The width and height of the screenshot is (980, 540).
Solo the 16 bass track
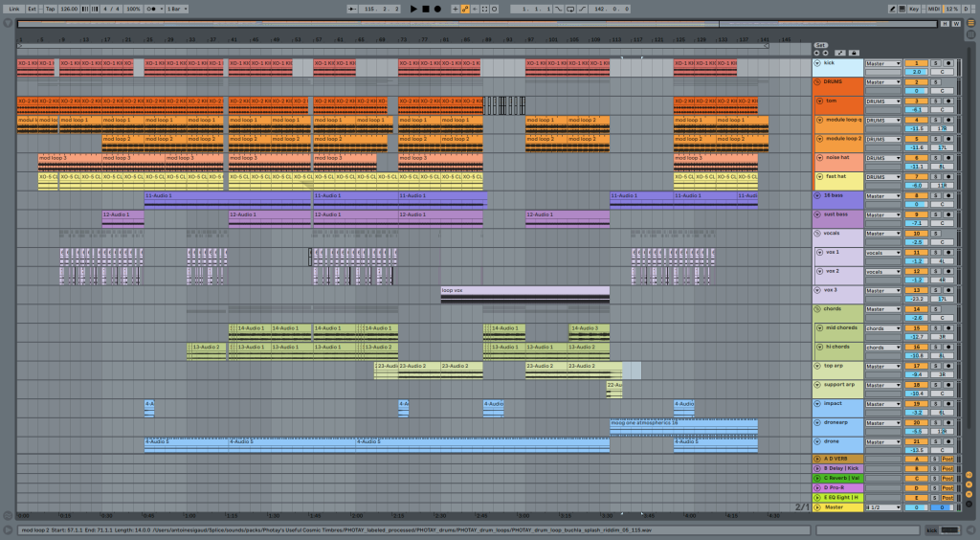point(936,196)
